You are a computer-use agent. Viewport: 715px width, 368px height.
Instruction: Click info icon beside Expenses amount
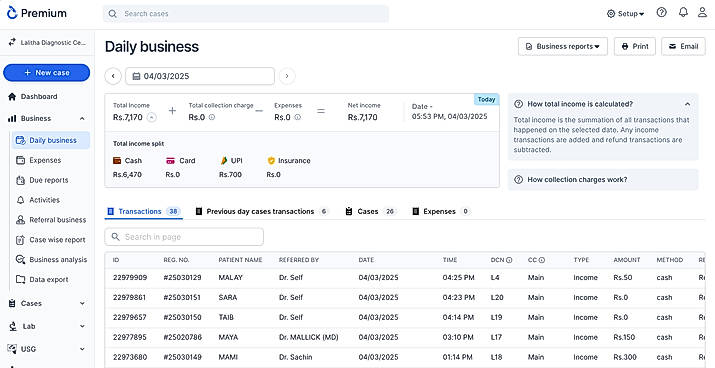point(297,117)
